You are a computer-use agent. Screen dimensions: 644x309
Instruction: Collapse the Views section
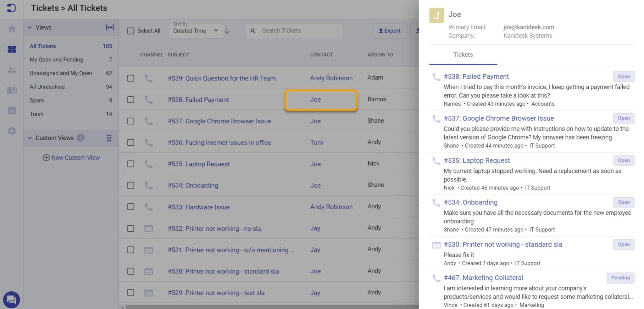[30, 27]
